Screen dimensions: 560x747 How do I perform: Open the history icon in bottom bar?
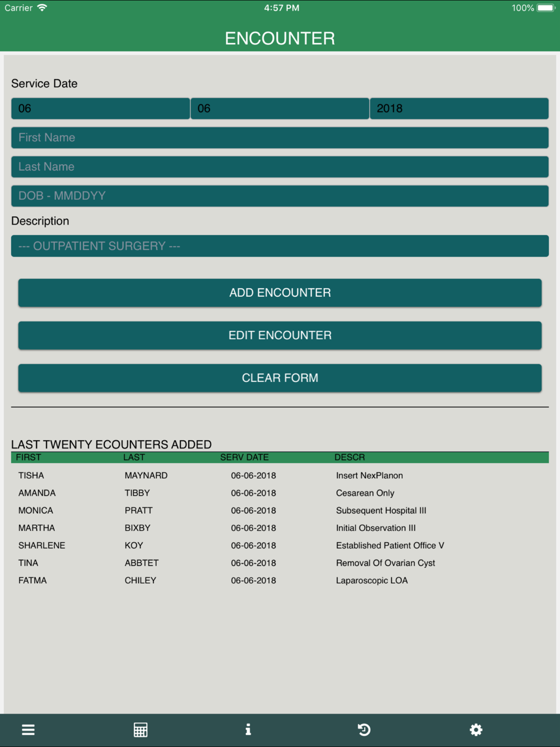tap(364, 730)
